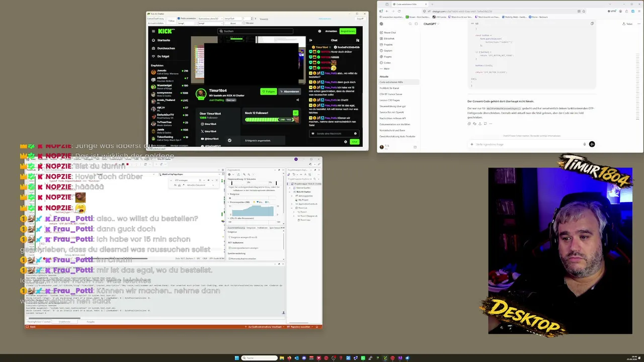Select recommended channel sonnyreeves
The height and width of the screenshot is (362, 644).
(170, 94)
